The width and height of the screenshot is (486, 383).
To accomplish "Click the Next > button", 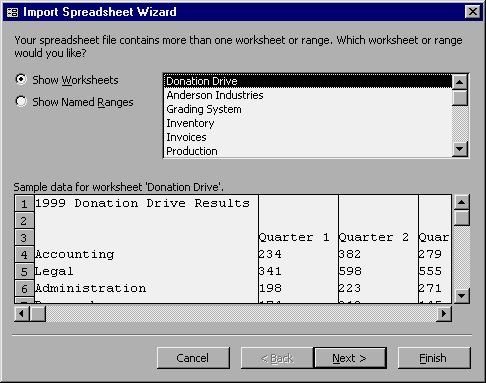I will [350, 358].
